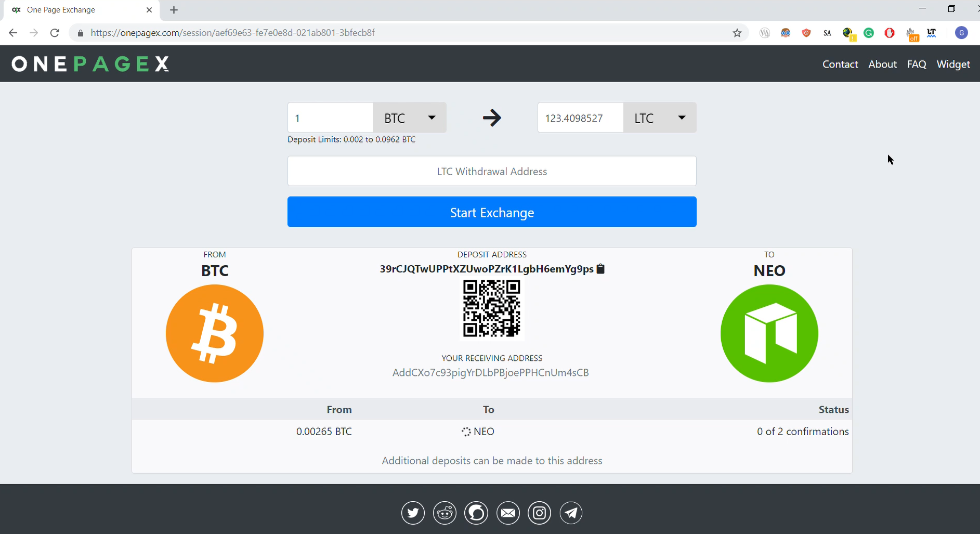Bookmark this page with the star icon
The width and height of the screenshot is (980, 534).
pyautogui.click(x=737, y=33)
